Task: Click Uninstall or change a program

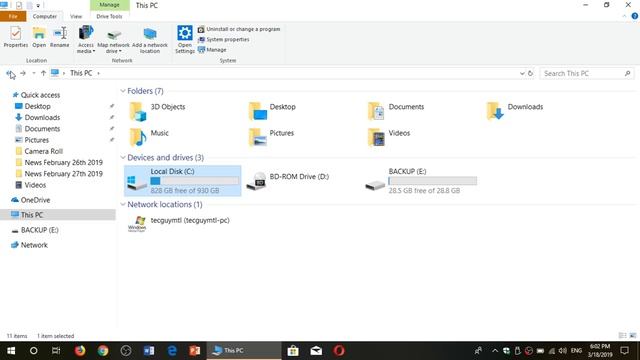Action: point(239,29)
